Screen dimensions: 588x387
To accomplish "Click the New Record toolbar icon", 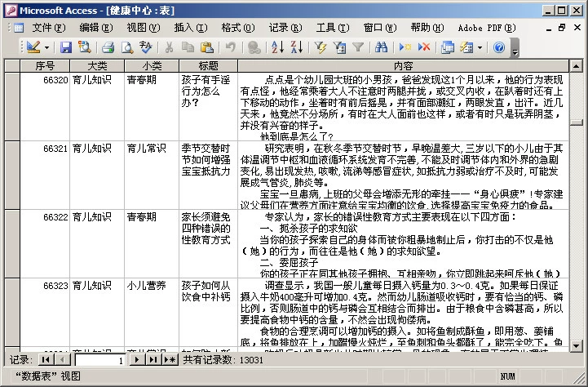I will click(x=405, y=47).
